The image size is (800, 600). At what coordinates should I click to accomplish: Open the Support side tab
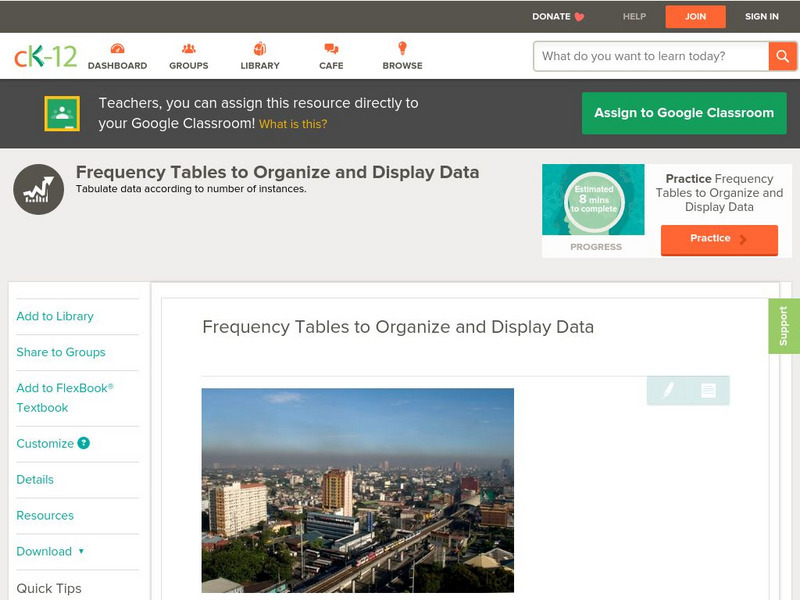(784, 326)
